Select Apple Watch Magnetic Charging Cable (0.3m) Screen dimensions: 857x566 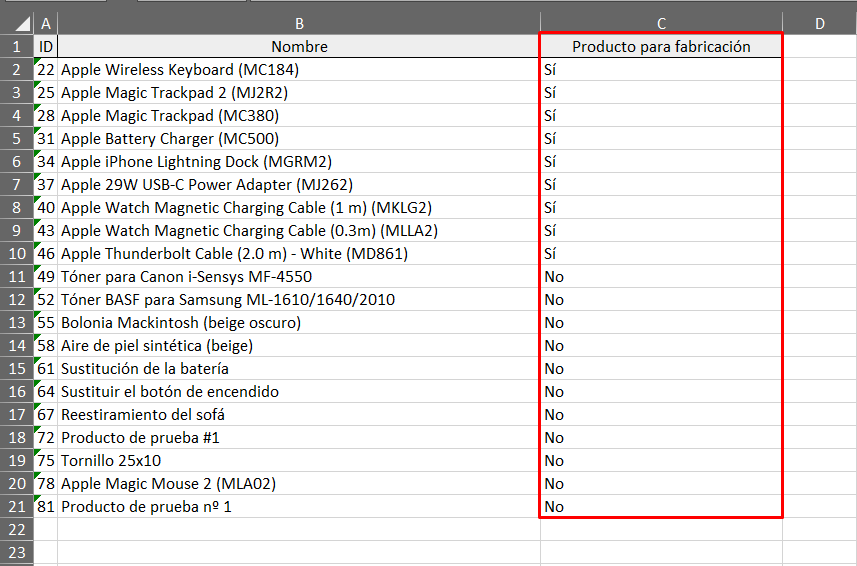(299, 231)
